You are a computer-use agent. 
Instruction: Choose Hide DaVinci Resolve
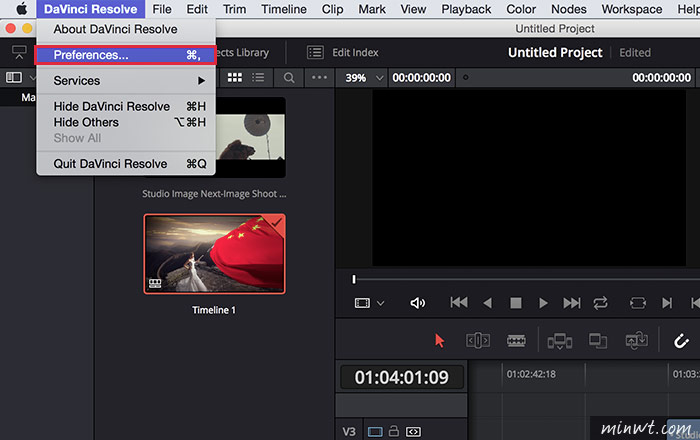[x=125, y=107]
